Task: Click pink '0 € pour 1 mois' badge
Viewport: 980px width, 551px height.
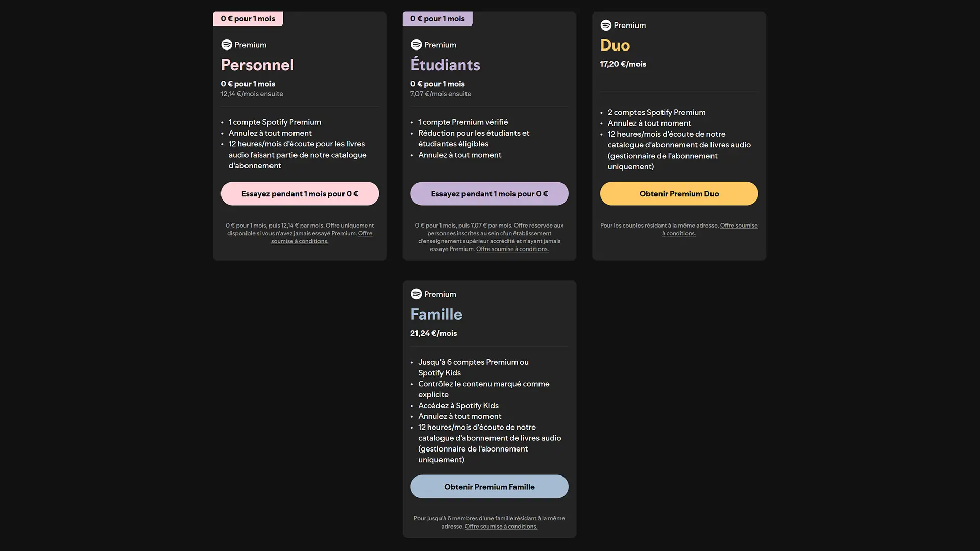Action: click(x=248, y=19)
